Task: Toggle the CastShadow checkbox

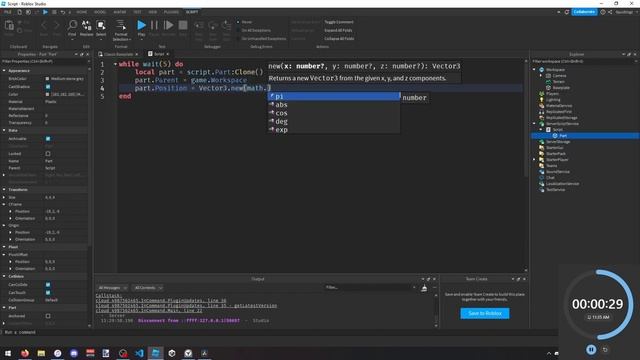Action: coord(48,87)
